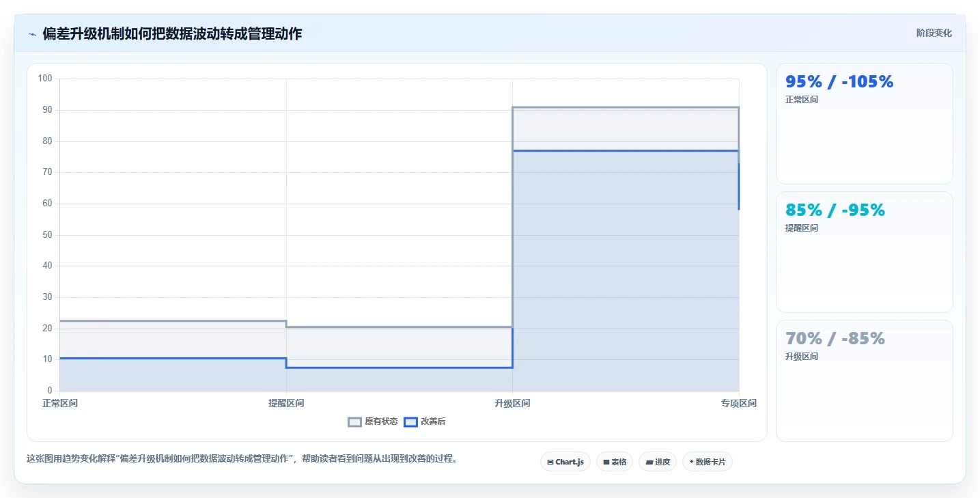This screenshot has height=498, width=980.
Task: Click the lightning icon beside the title
Action: coord(32,34)
